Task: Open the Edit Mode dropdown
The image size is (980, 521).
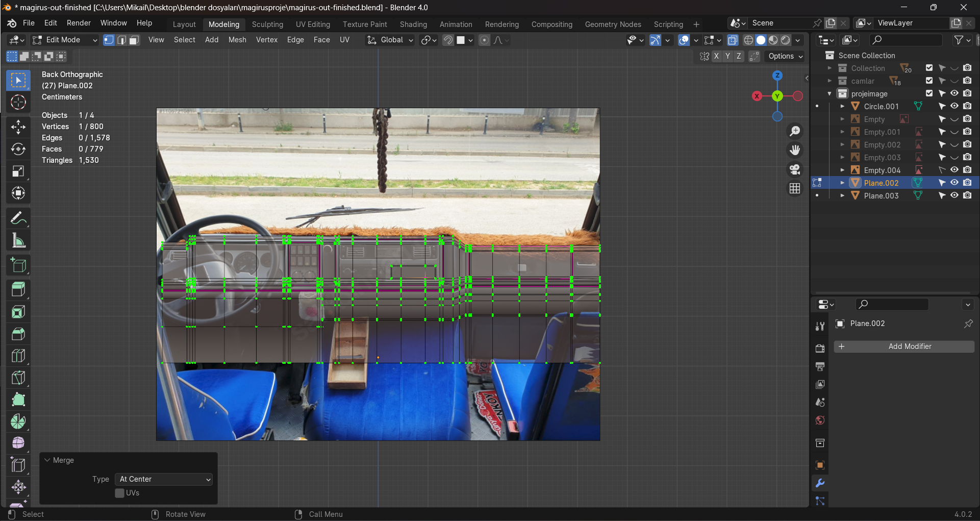Action: pyautogui.click(x=64, y=40)
